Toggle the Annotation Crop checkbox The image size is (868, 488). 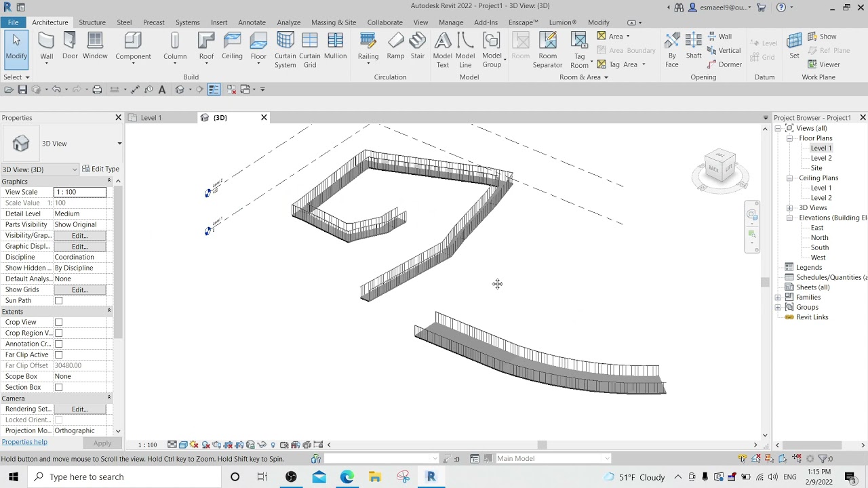(x=58, y=344)
